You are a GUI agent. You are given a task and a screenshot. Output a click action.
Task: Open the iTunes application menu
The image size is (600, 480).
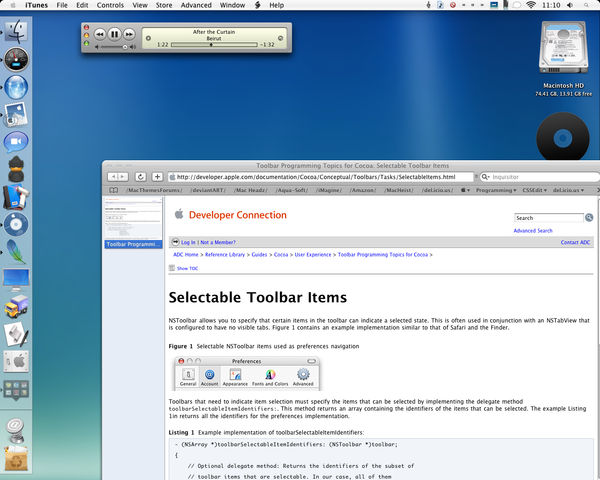pyautogui.click(x=37, y=5)
